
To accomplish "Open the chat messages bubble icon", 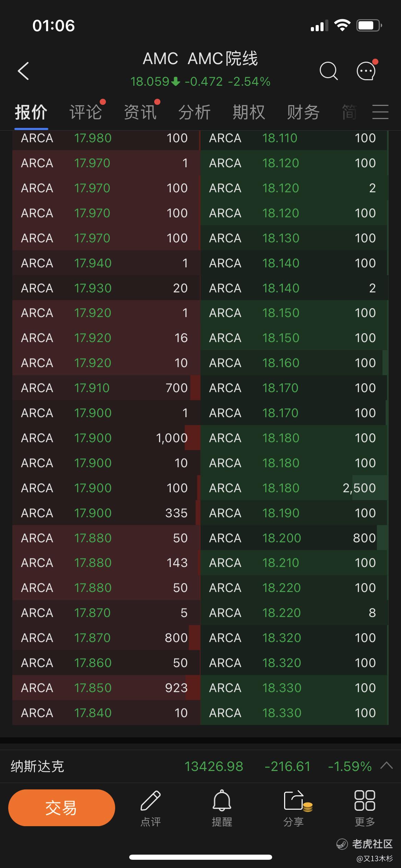I will pyautogui.click(x=366, y=71).
